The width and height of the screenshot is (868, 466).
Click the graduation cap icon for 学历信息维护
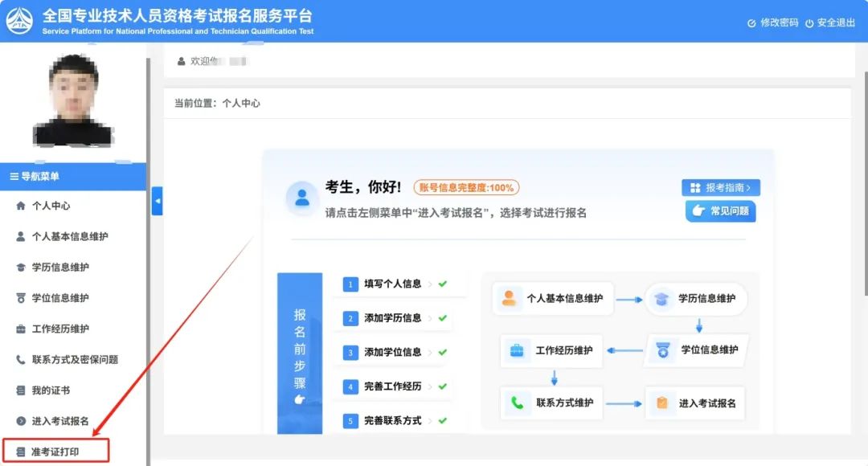pos(21,268)
